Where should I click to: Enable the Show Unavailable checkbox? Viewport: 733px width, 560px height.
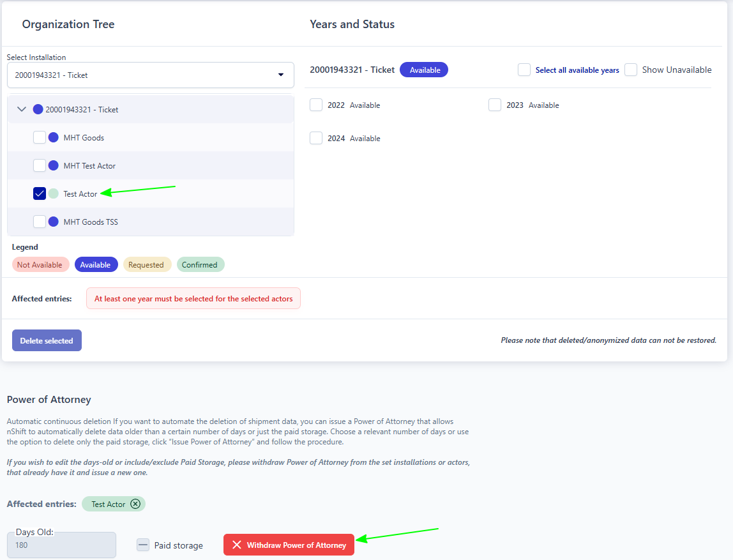point(631,70)
